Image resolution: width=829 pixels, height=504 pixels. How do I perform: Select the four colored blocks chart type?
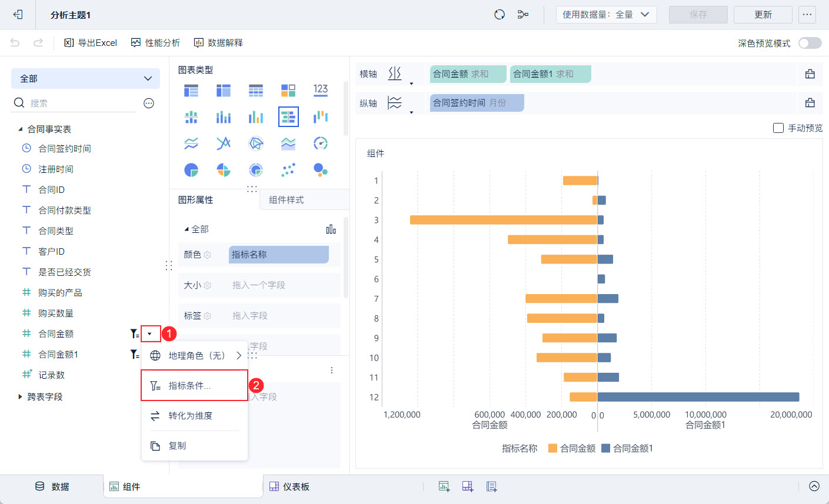coord(288,90)
